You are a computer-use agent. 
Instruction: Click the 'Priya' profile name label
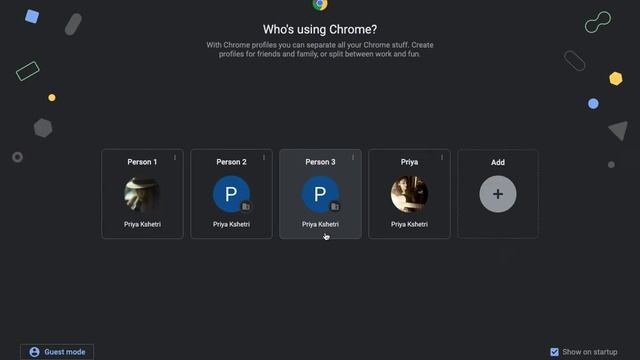point(409,162)
